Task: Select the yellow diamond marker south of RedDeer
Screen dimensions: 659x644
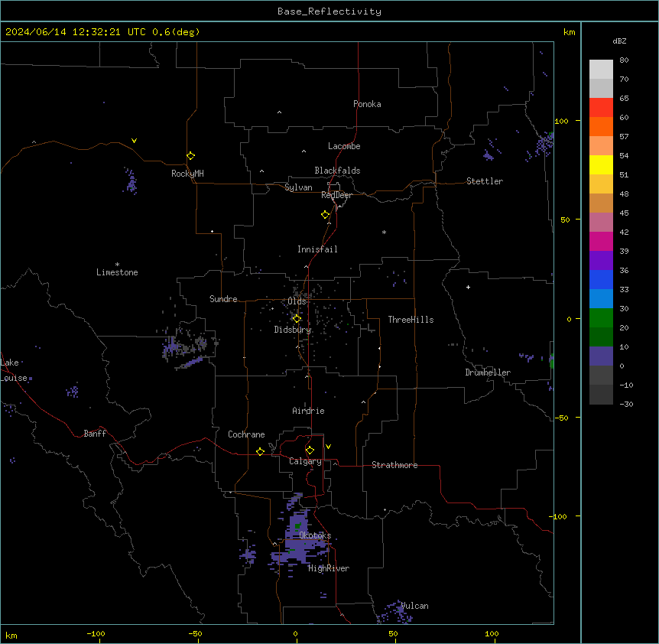Action: tap(325, 215)
